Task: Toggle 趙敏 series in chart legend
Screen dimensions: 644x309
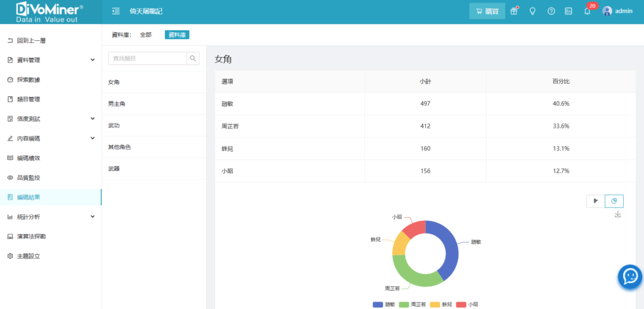Action: pyautogui.click(x=384, y=304)
